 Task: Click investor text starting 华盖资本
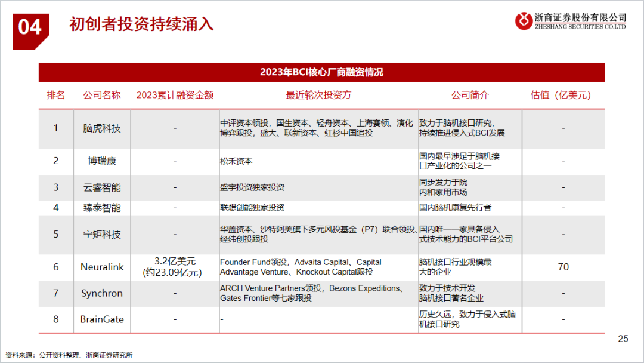319,234
